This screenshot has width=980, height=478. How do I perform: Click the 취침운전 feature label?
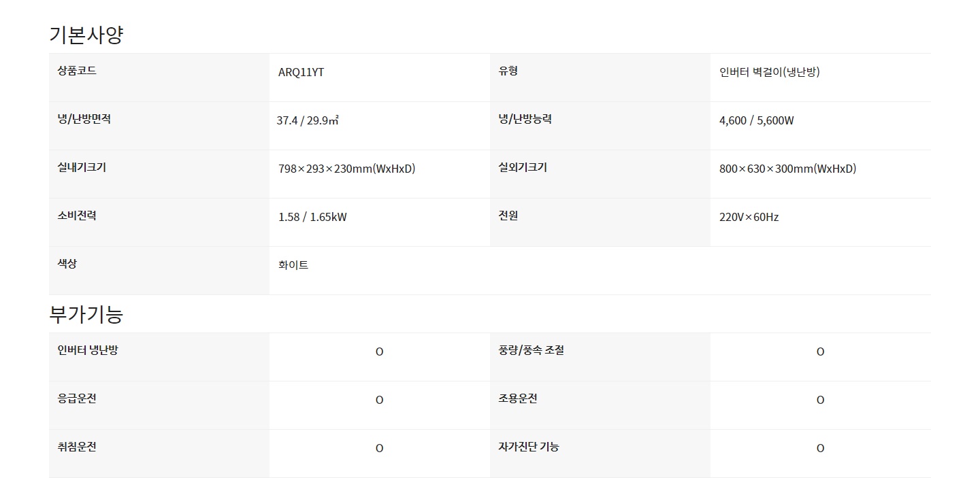tap(77, 447)
